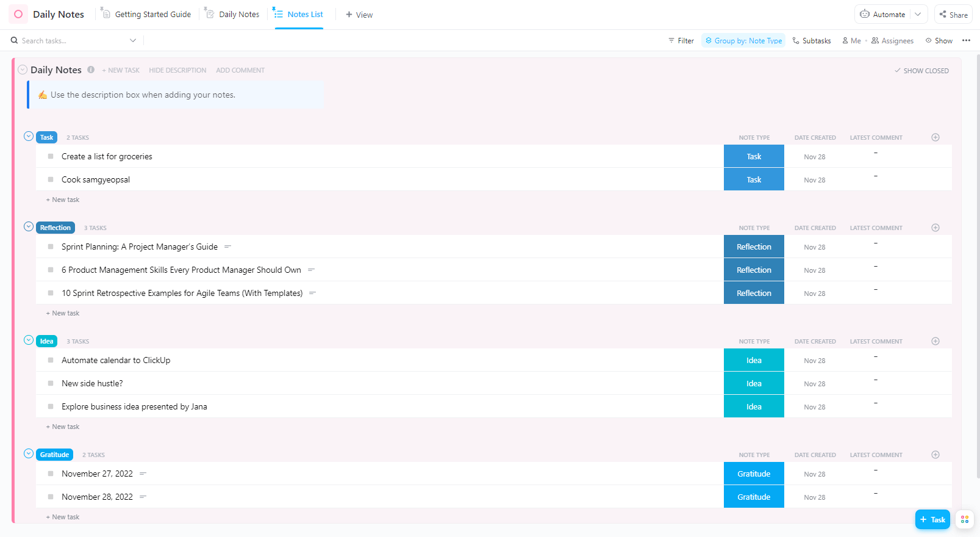Click Reflection note type for Sprint Planning
Viewport: 980px width, 537px height.
click(754, 247)
